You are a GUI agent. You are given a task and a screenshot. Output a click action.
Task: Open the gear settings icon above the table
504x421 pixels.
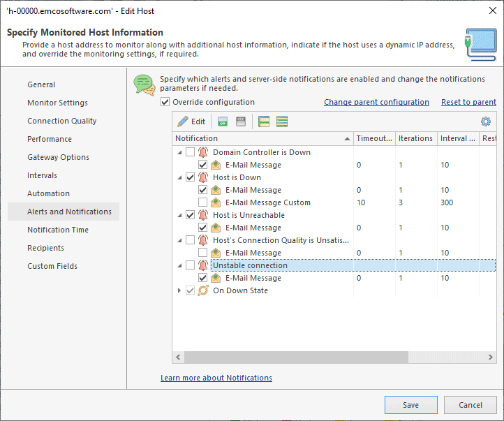[x=486, y=121]
